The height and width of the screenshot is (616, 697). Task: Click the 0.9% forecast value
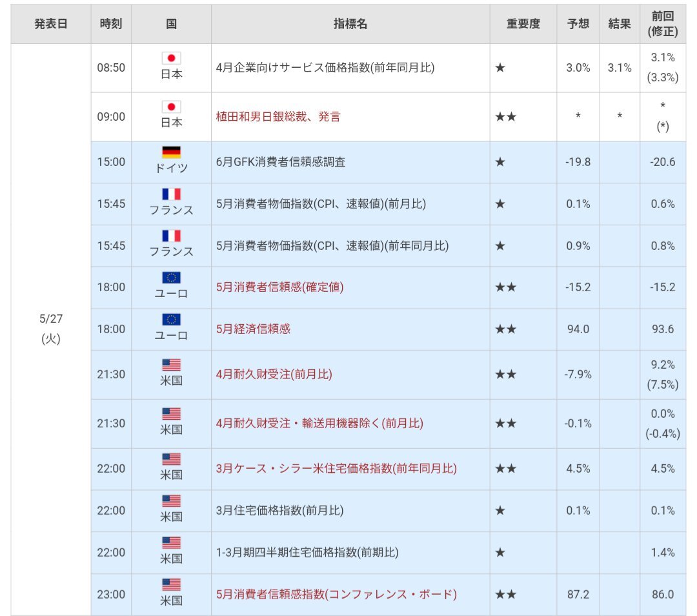(578, 245)
